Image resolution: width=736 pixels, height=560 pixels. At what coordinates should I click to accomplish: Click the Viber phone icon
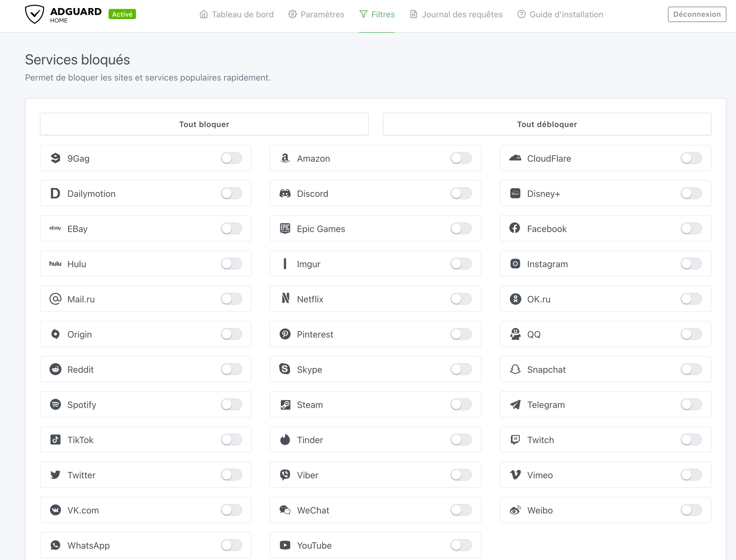point(285,475)
